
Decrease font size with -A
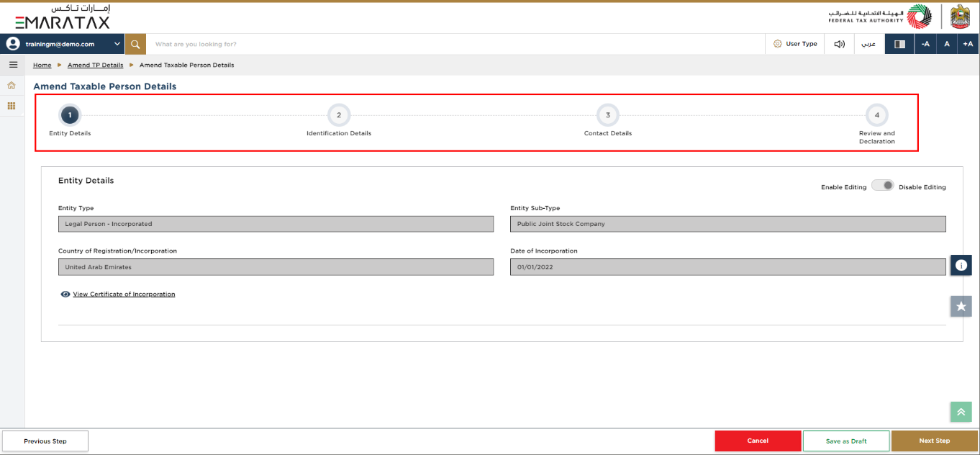pyautogui.click(x=925, y=44)
